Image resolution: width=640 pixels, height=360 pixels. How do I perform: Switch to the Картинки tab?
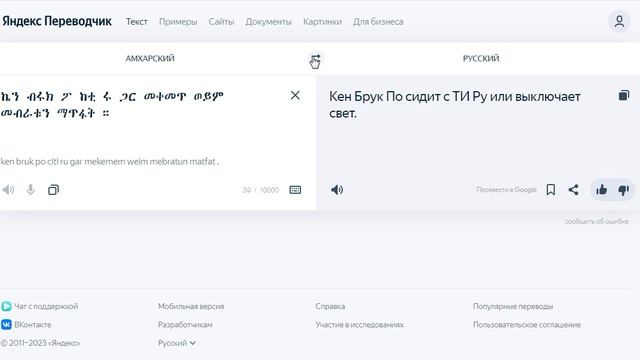[322, 22]
